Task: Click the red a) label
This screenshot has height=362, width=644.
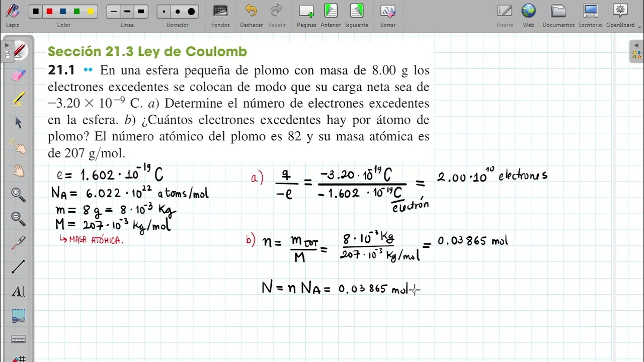Action: [257, 177]
